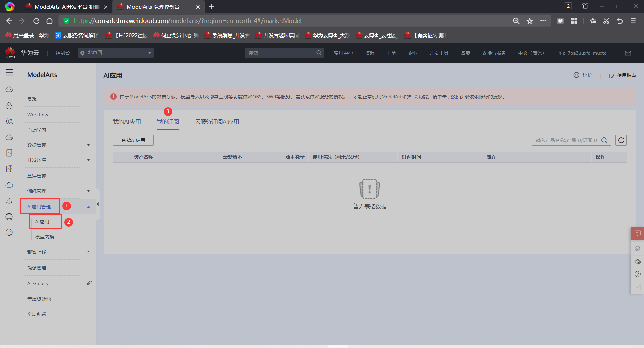Bookmark this page with star icon
The height and width of the screenshot is (348, 644).
[530, 21]
